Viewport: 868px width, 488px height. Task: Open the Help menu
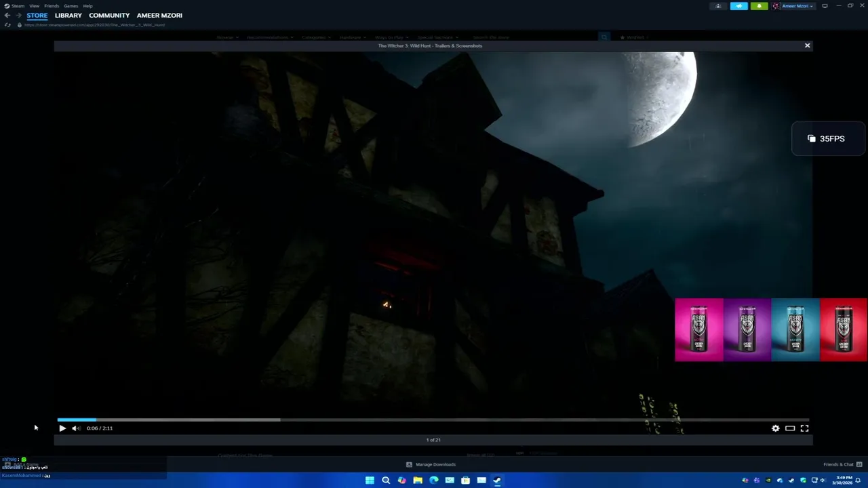[x=87, y=5]
